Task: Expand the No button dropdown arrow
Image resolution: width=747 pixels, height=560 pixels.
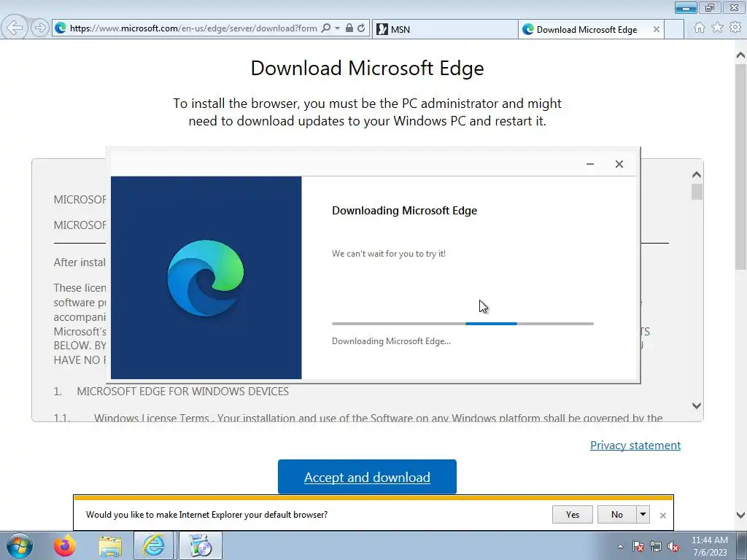Action: pos(643,514)
